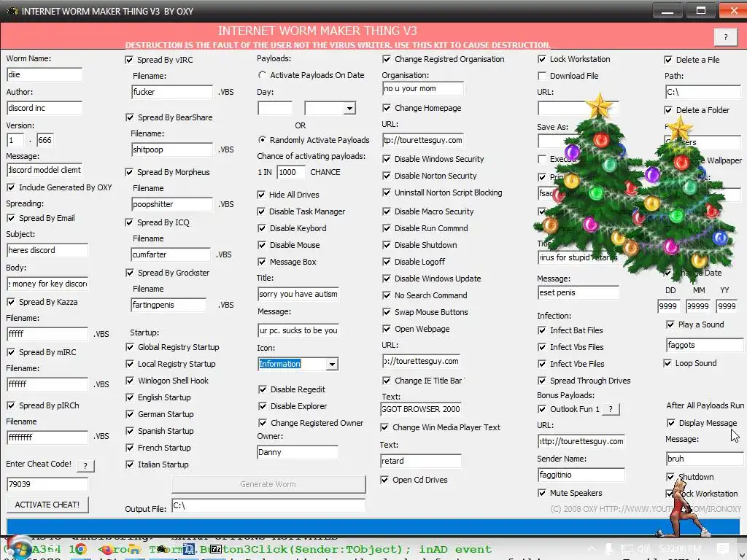Uncheck the Message Box payload
This screenshot has height=560, width=747.
262,262
